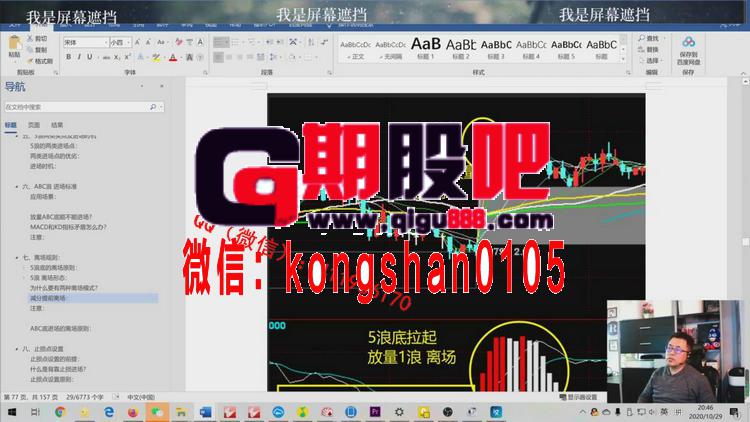Click the Clear Formatting eraser icon

[x=179, y=43]
